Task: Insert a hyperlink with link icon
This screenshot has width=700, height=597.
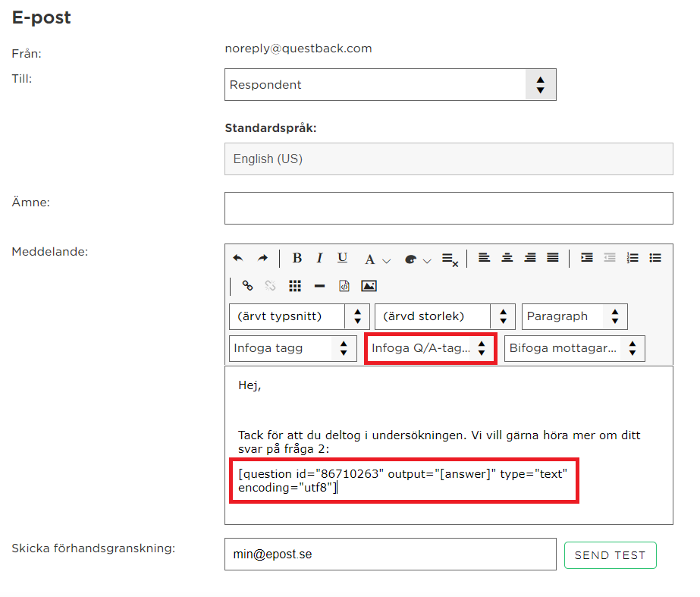Action: [247, 286]
